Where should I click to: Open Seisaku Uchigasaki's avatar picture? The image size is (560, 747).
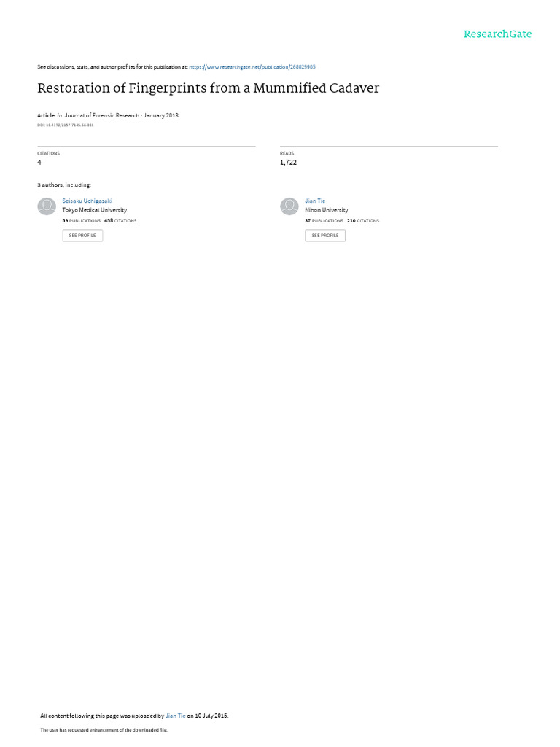(x=47, y=206)
